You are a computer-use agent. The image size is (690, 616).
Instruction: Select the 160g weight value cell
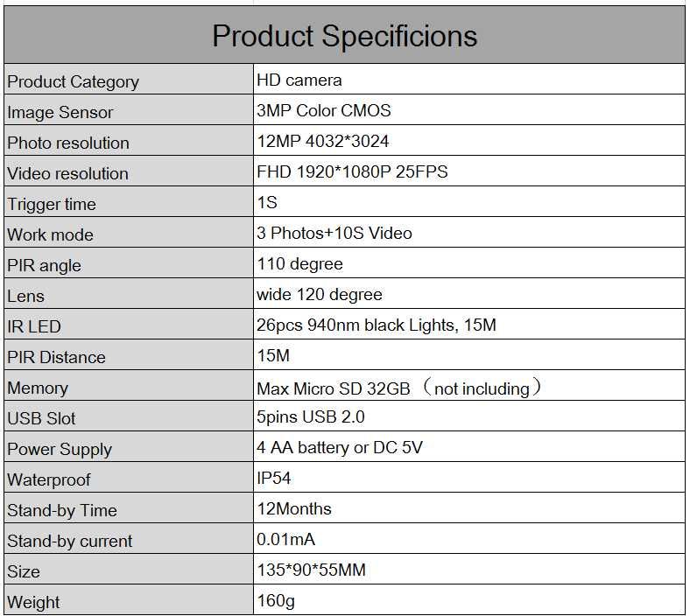tap(469, 599)
